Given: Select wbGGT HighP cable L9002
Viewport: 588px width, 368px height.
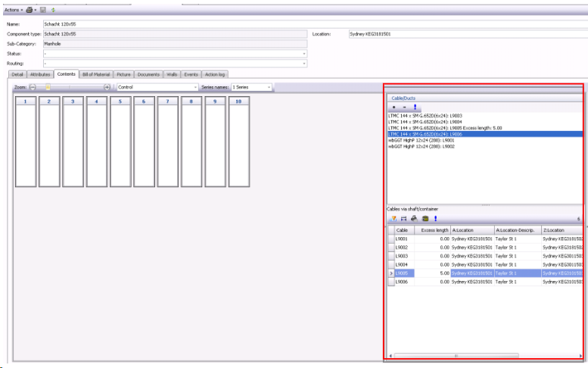Looking at the screenshot, I should (x=421, y=146).
